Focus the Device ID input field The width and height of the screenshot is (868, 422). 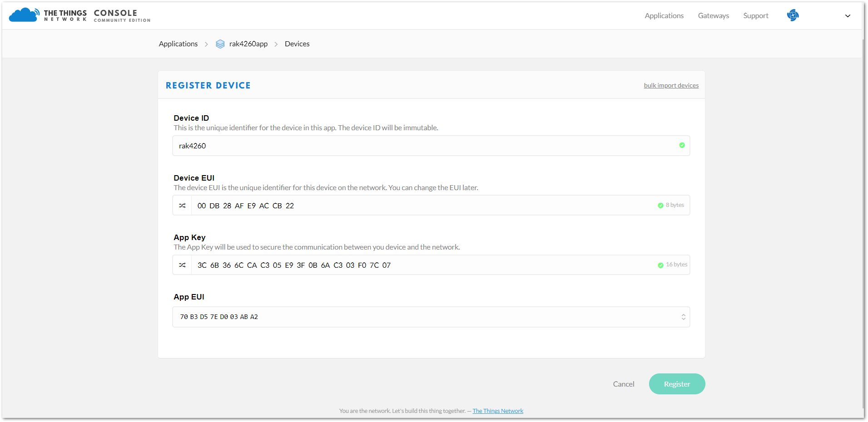pyautogui.click(x=431, y=146)
